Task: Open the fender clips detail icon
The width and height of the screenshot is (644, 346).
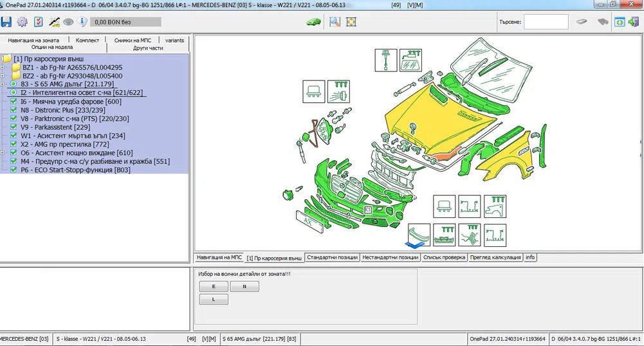Action: (495, 206)
